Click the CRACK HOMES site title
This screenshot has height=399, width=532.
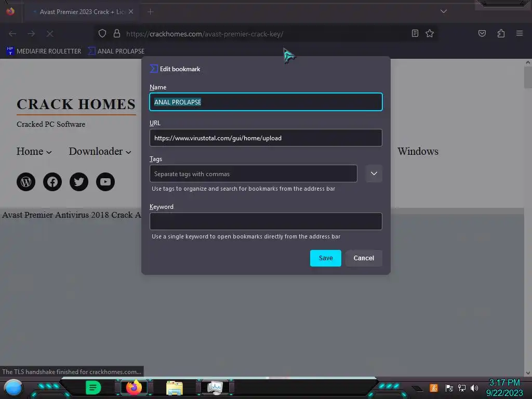[x=76, y=104]
